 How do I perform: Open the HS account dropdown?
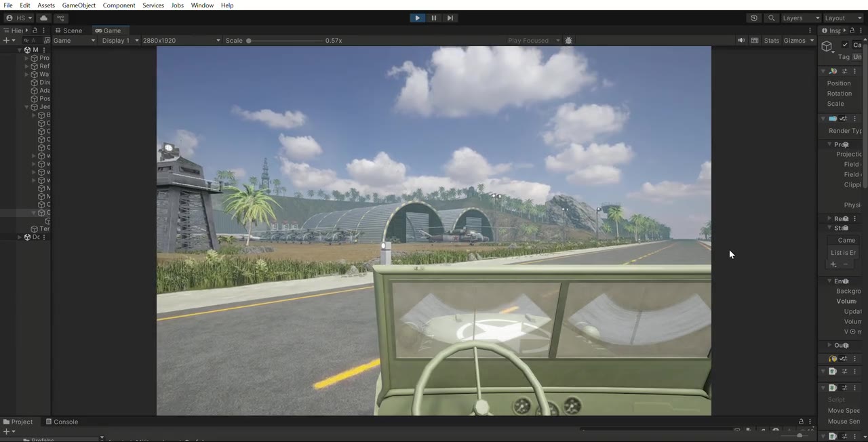19,18
